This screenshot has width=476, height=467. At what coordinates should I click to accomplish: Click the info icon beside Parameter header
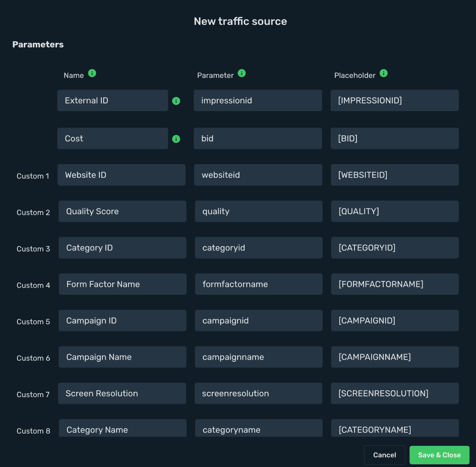[x=242, y=73]
